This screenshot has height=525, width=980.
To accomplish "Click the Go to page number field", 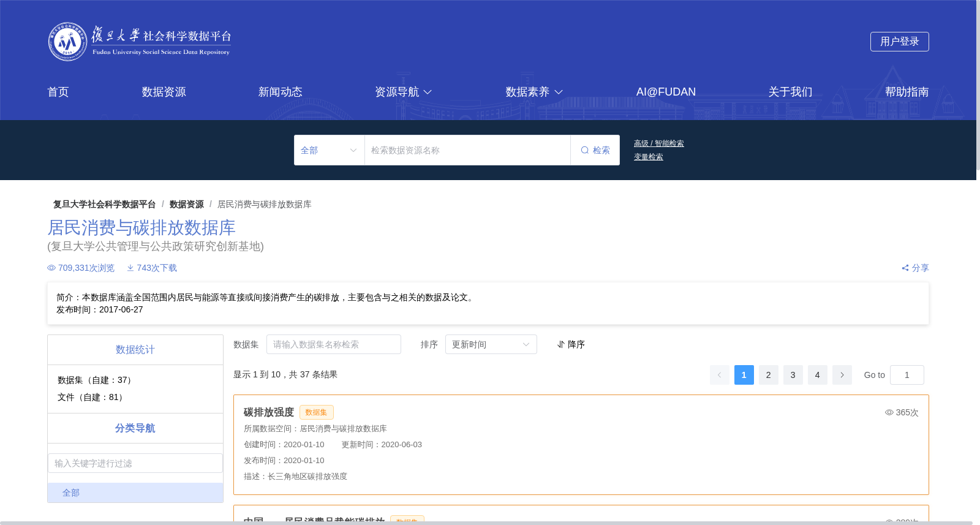I will coord(907,375).
